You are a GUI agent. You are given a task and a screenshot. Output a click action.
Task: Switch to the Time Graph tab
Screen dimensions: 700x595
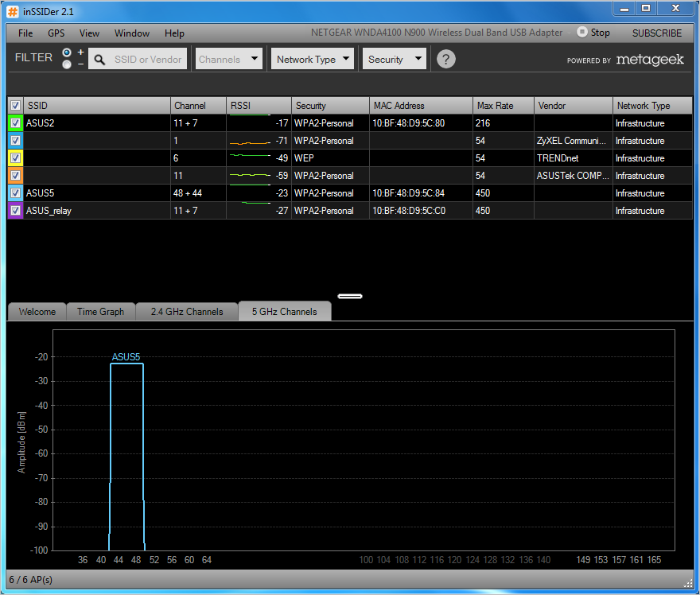point(101,312)
